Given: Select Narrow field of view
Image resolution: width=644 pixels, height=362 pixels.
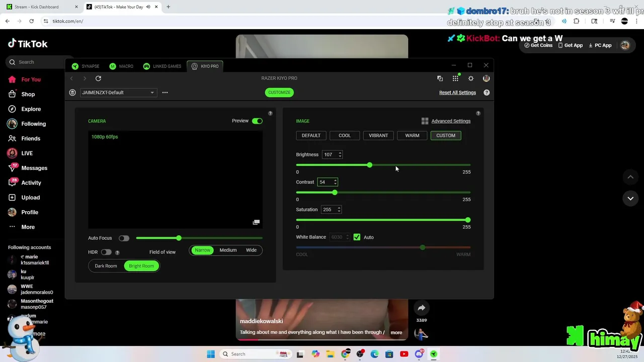Looking at the screenshot, I should [x=202, y=250].
